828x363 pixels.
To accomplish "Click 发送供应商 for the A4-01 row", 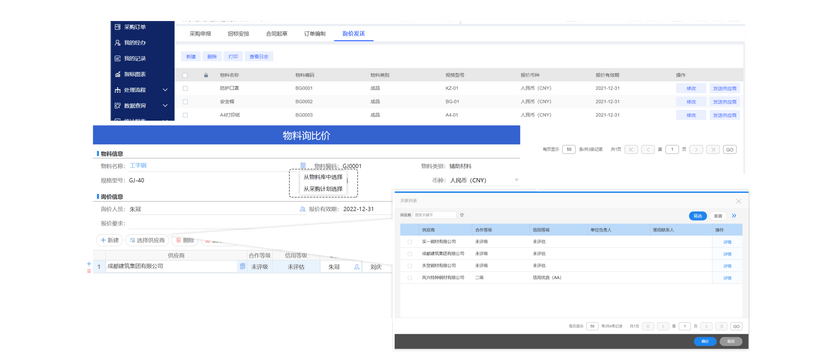I will tap(724, 115).
